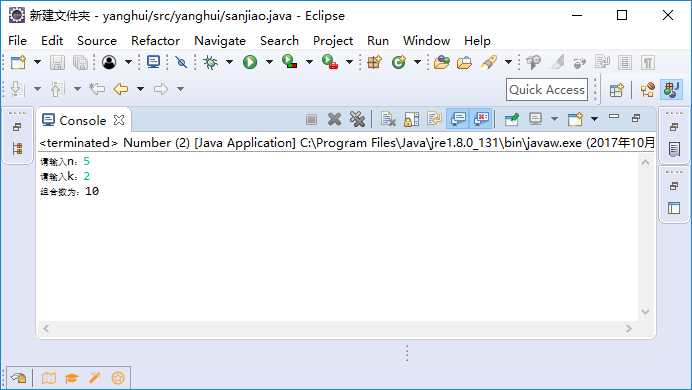Toggle Block Selection Mode icon
The image size is (692, 390).
(624, 62)
